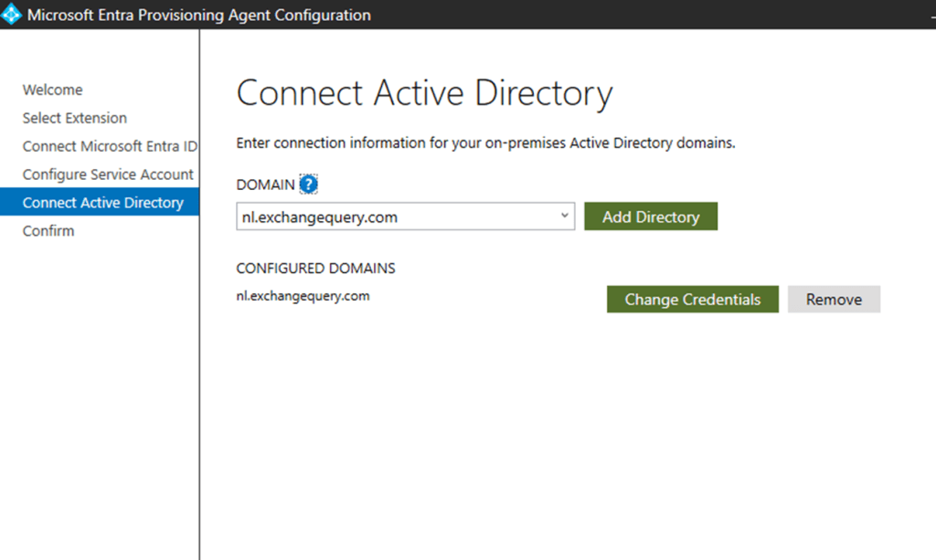Click the CONFIGURED DOMAINS section label
This screenshot has width=936, height=560.
tap(315, 269)
